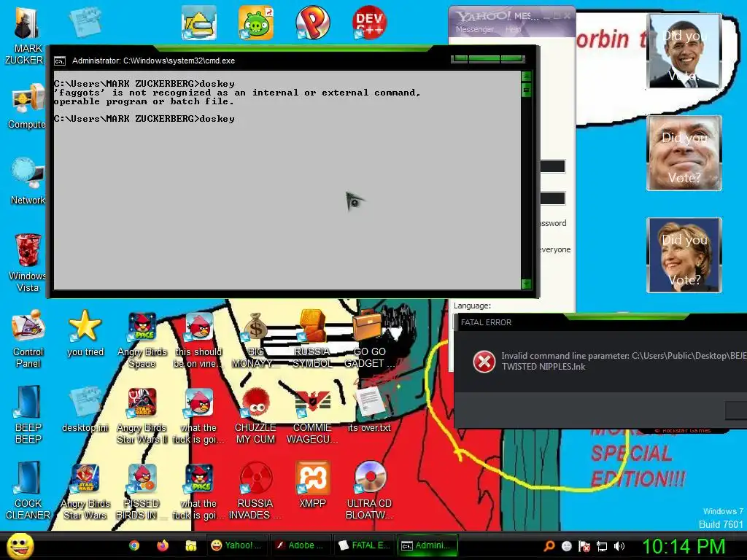Open the 'its over.txt' file
This screenshot has height=560, width=747.
tap(369, 408)
